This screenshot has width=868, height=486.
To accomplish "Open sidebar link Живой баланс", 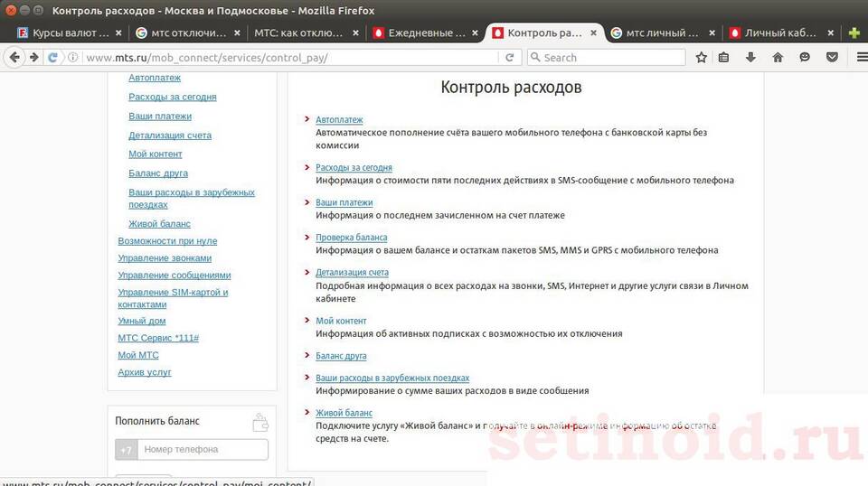I will (x=159, y=224).
